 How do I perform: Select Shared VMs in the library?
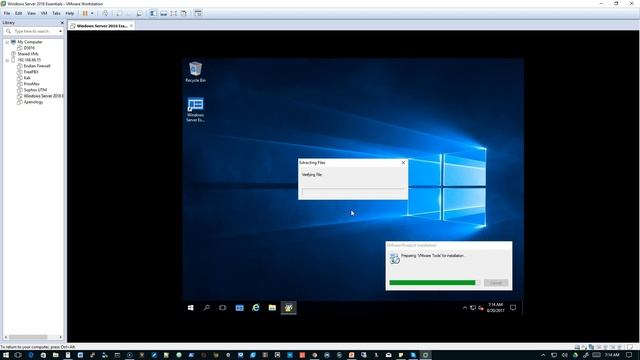click(27, 54)
